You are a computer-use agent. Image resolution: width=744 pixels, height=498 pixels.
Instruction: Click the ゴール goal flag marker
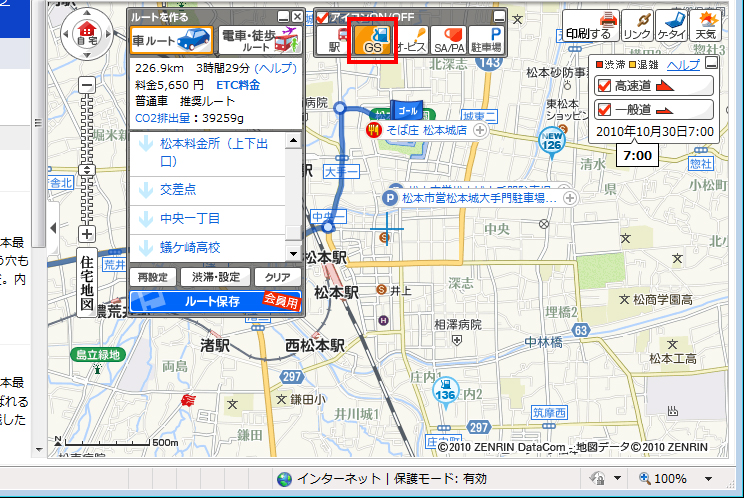(407, 111)
